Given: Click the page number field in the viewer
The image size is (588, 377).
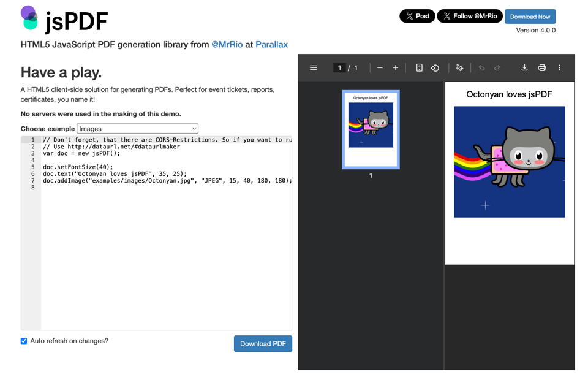Looking at the screenshot, I should 339,67.
